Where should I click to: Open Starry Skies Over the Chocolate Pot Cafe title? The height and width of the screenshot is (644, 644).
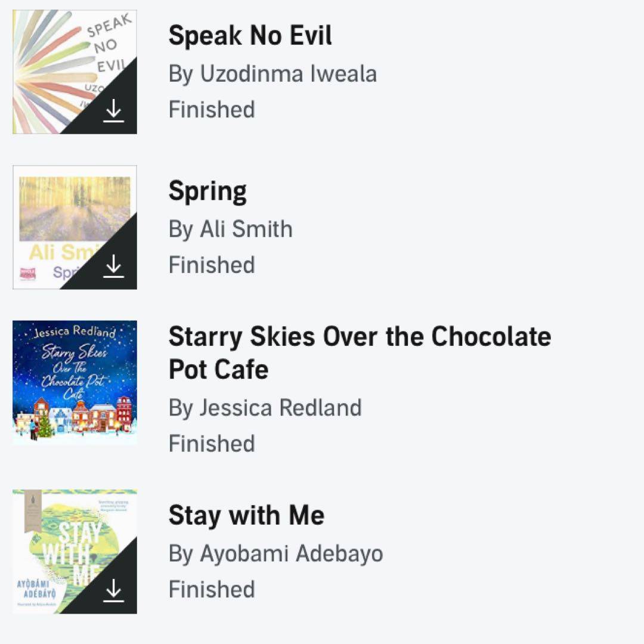point(360,352)
